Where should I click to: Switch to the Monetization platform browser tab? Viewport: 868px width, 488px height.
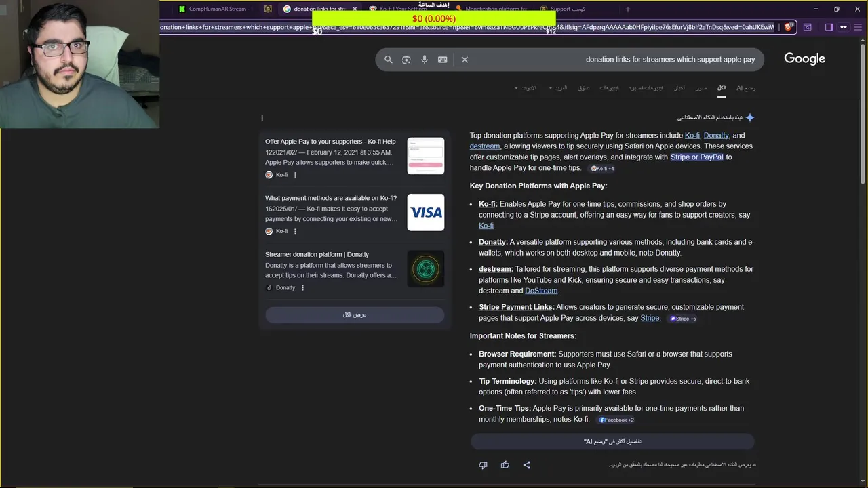(x=492, y=9)
